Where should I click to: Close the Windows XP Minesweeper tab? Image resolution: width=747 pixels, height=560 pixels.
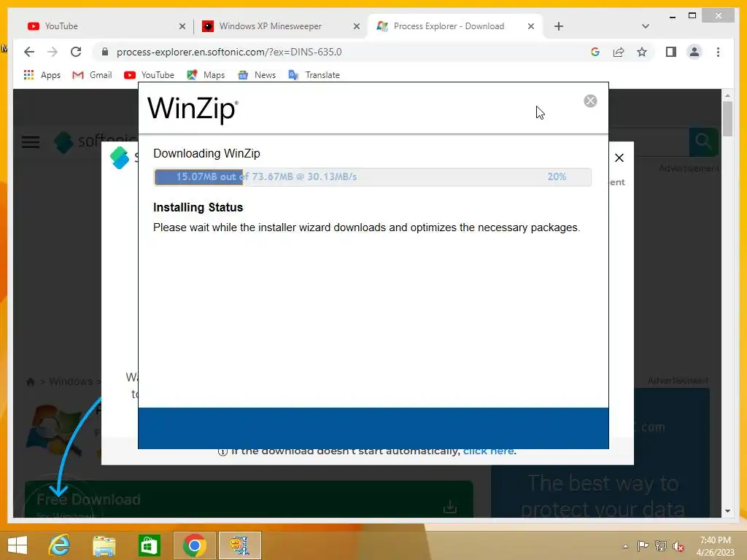coord(356,27)
